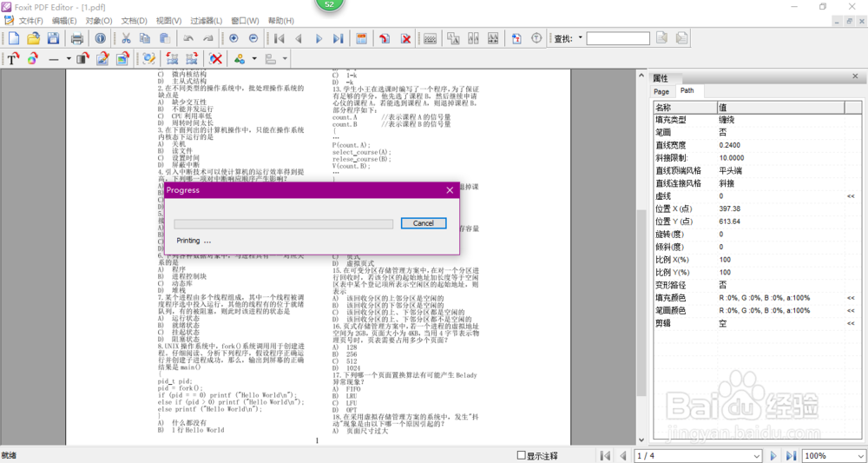Open the 过滤器(L) menu
The width and height of the screenshot is (868, 463).
[206, 21]
